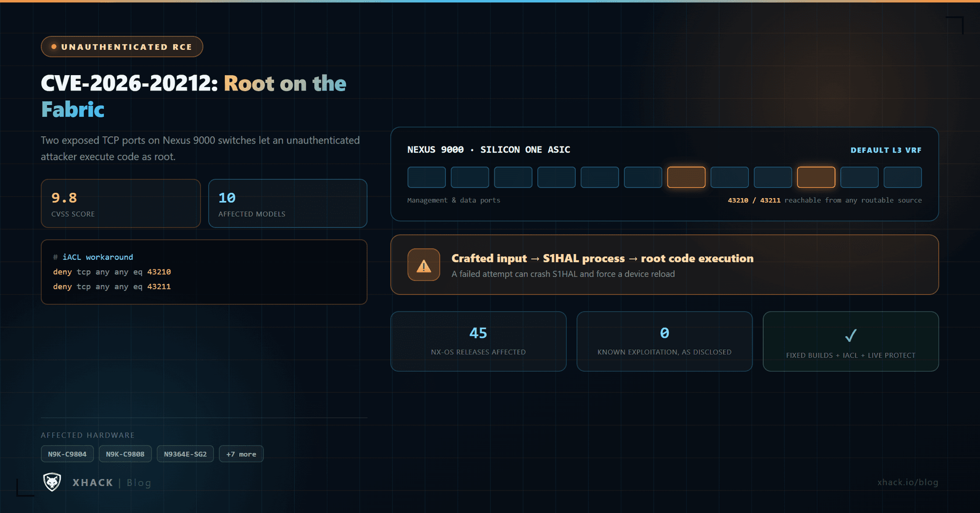Open the N9K-C9808 hardware tag
Screen dimensions: 980x513
tap(125, 454)
